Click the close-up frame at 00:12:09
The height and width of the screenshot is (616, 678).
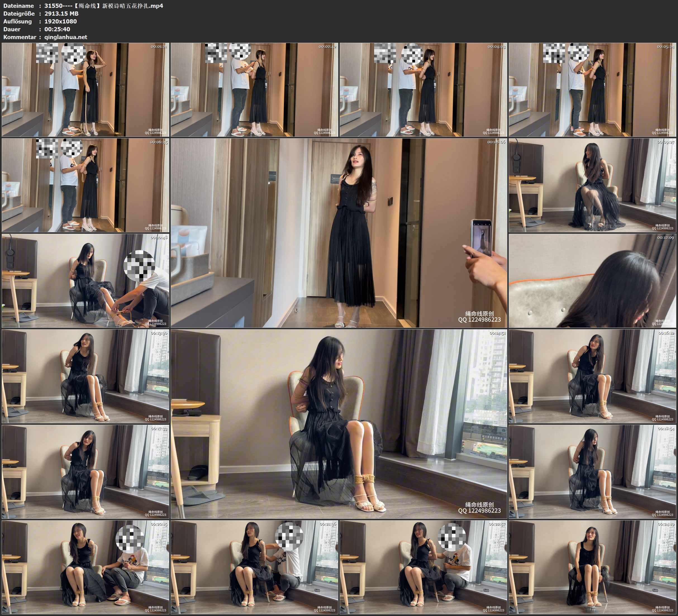click(592, 281)
